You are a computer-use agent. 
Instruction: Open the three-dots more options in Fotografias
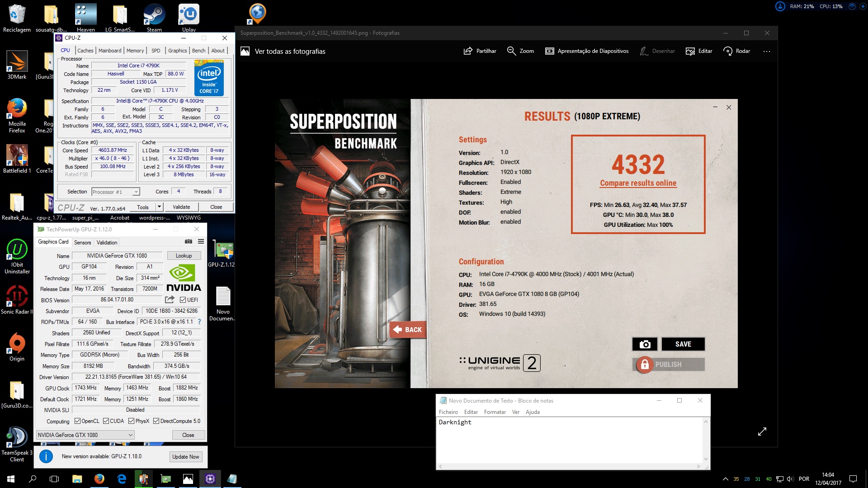pyautogui.click(x=767, y=51)
